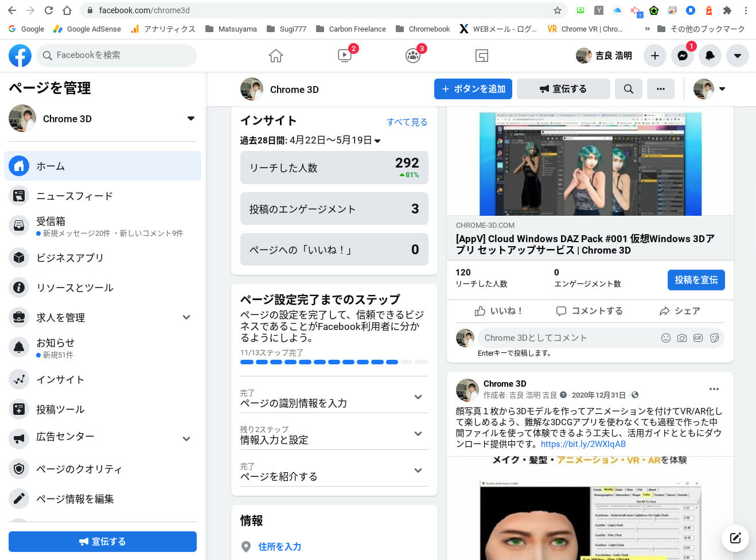Screen dimensions: 756x560
Task: Click the camera photo icon in comment box
Action: point(682,338)
